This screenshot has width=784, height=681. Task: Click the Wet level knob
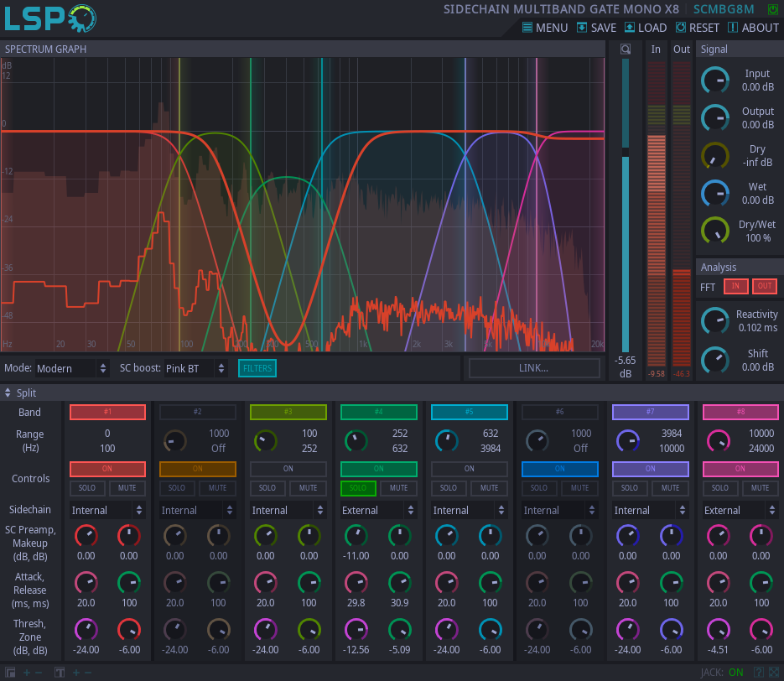[x=715, y=194]
